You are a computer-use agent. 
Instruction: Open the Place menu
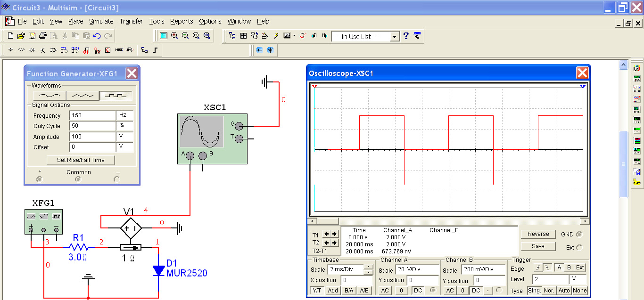click(x=76, y=21)
